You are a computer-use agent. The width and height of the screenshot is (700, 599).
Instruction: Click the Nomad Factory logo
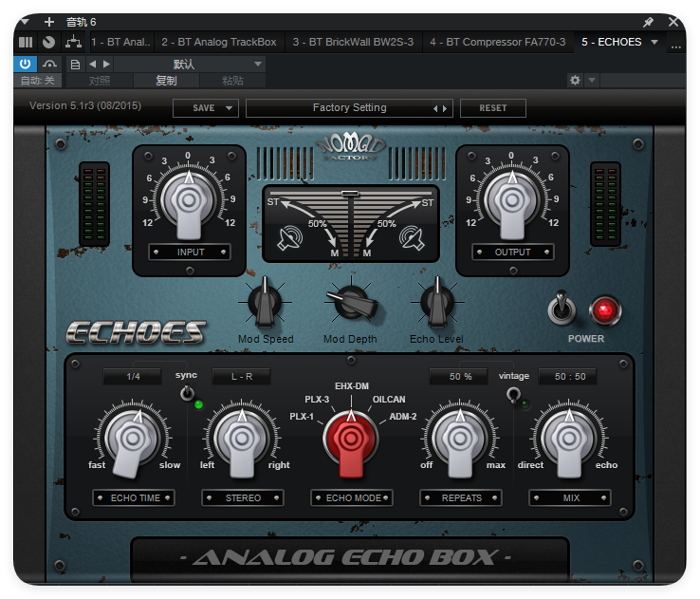pos(351,147)
